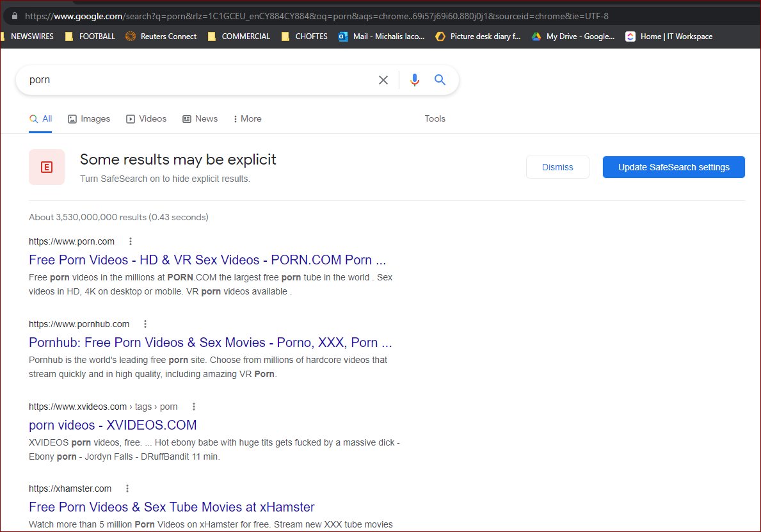The height and width of the screenshot is (532, 761).
Task: Open three-dot menu for xhamster.com result
Action: pos(127,488)
